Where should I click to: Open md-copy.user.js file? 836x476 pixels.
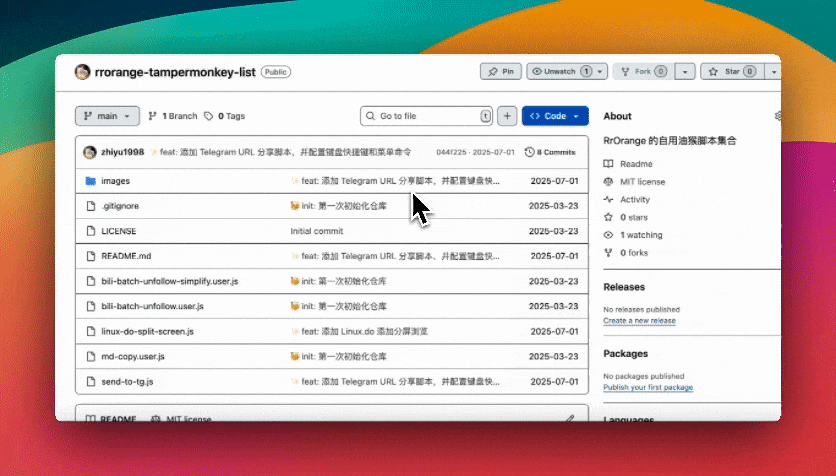(133, 356)
